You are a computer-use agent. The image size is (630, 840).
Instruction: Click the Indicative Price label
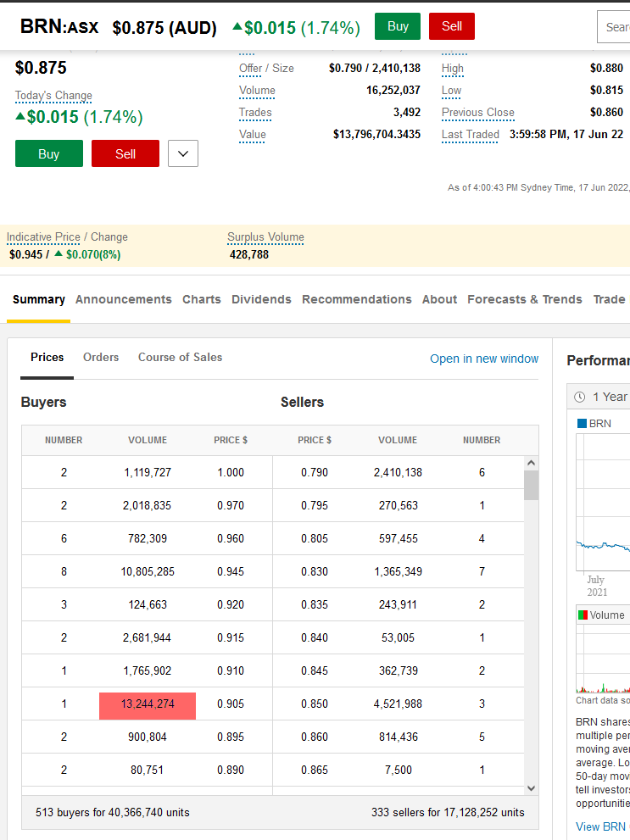tap(43, 237)
